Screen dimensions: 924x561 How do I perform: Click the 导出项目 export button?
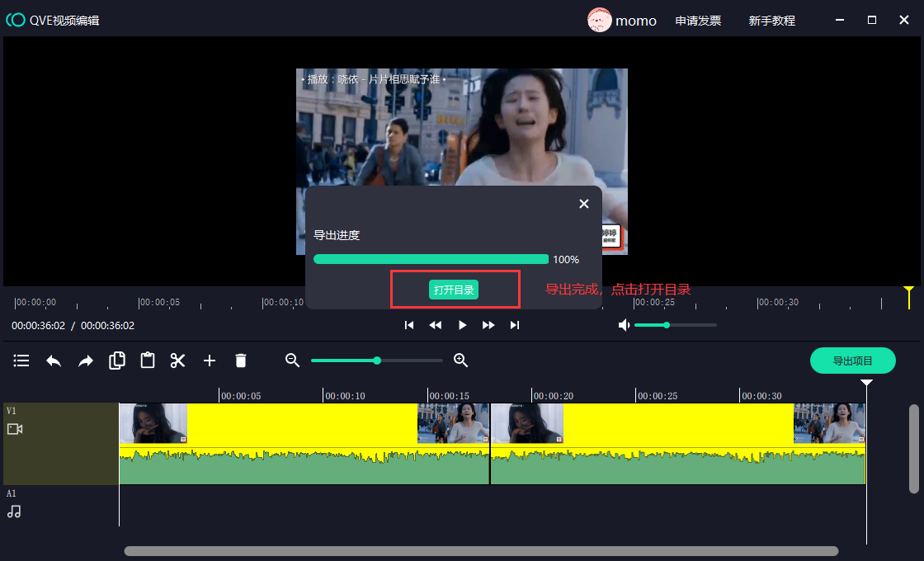tap(852, 361)
